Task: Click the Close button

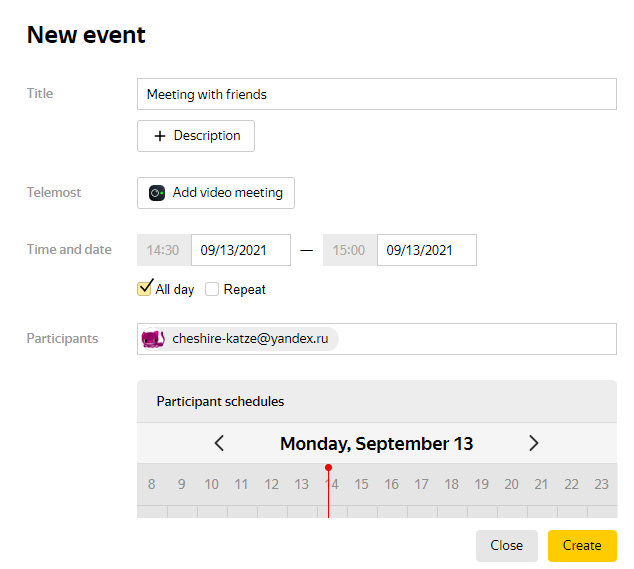Action: [507, 546]
